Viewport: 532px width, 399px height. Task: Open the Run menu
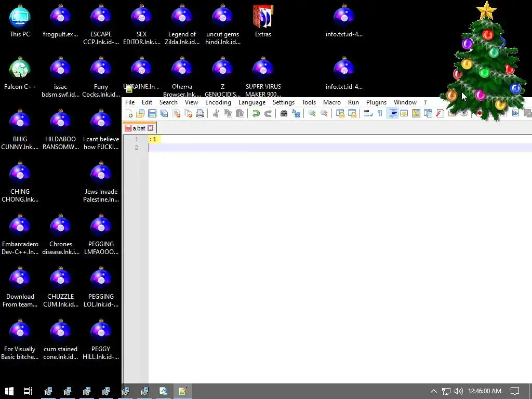353,102
